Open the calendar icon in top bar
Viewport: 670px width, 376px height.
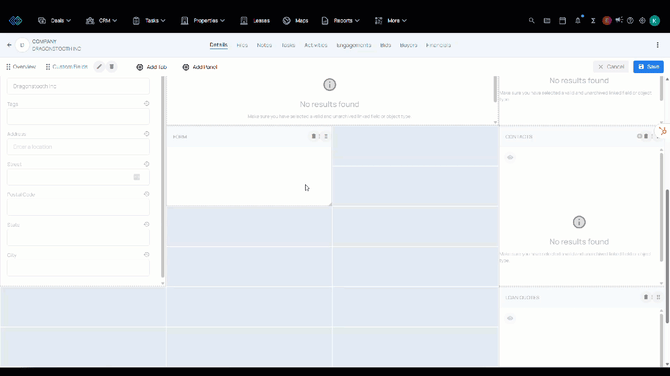click(562, 21)
